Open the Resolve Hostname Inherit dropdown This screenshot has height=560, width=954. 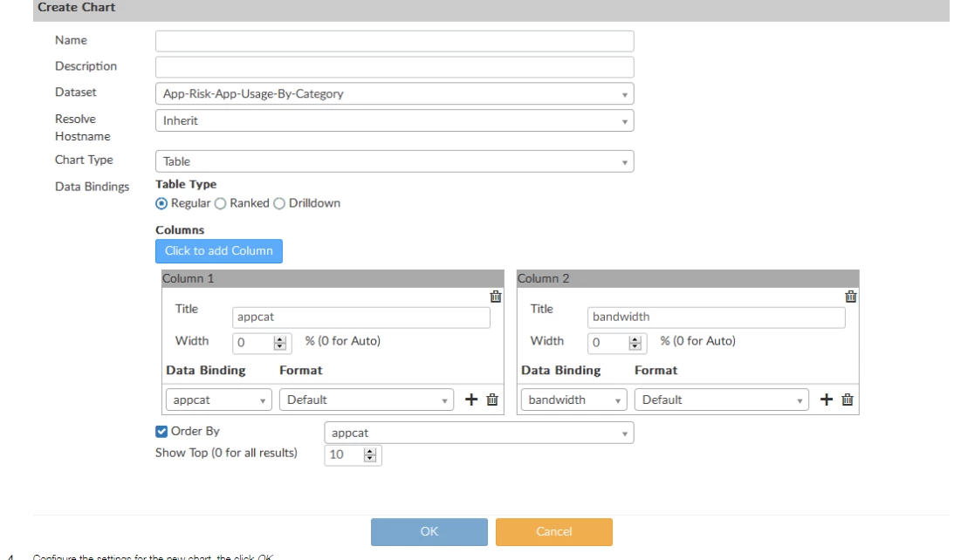395,120
